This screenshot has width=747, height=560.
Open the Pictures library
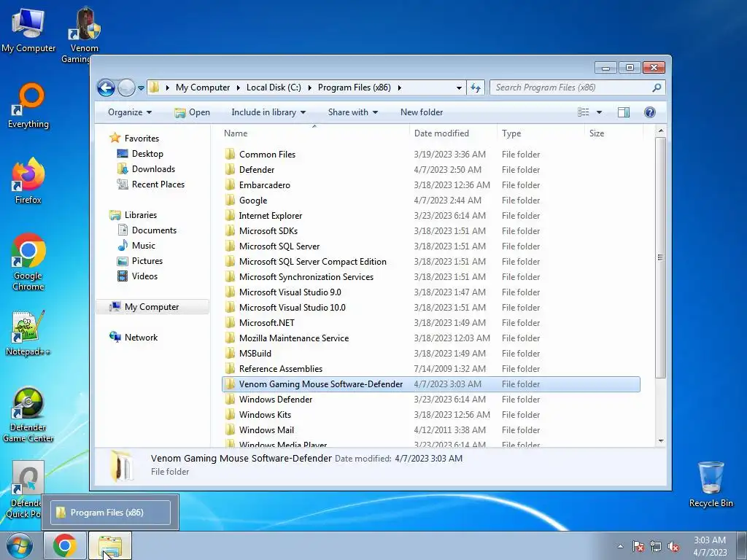147,261
